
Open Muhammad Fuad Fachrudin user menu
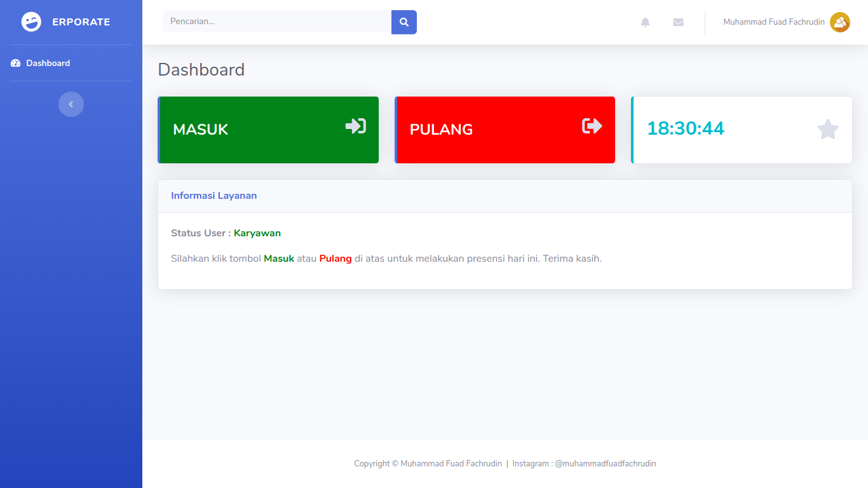pyautogui.click(x=787, y=22)
